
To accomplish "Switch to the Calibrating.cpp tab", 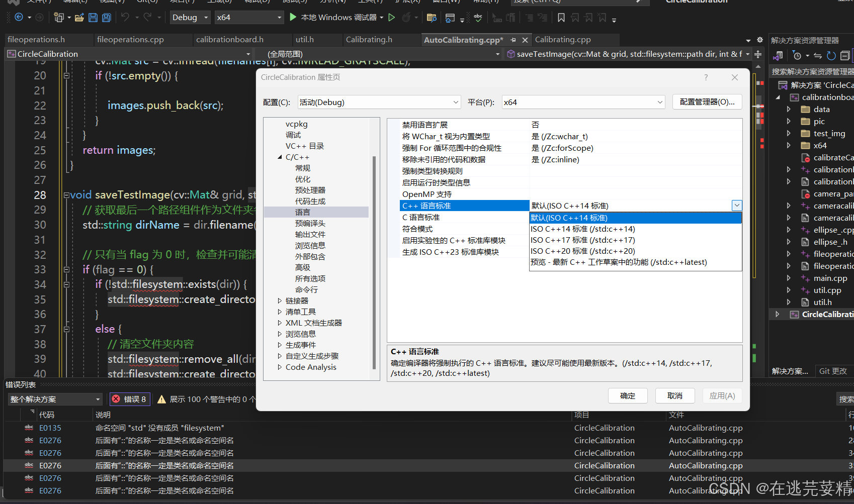I will [562, 39].
